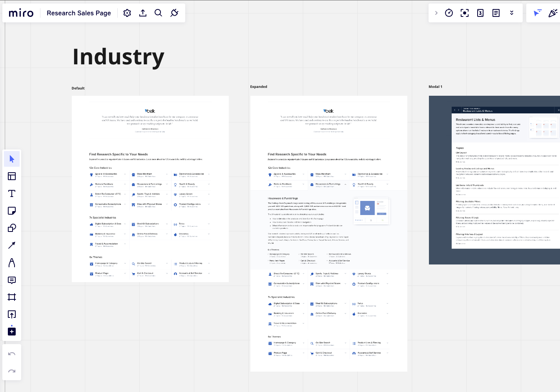
Task: Open the Shapes tool
Action: point(12,228)
